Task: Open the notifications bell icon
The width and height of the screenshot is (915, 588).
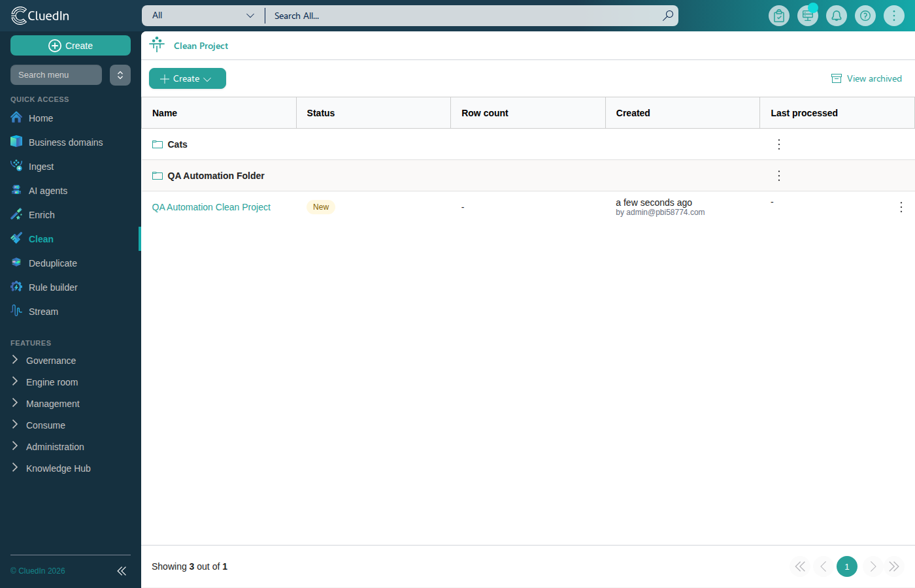Action: pyautogui.click(x=837, y=16)
